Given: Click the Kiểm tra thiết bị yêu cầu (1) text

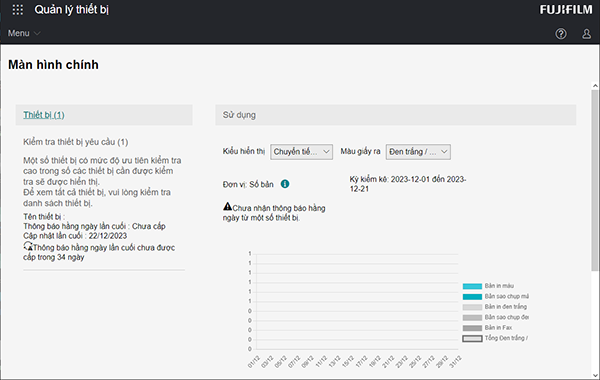Looking at the screenshot, I should coord(75,142).
